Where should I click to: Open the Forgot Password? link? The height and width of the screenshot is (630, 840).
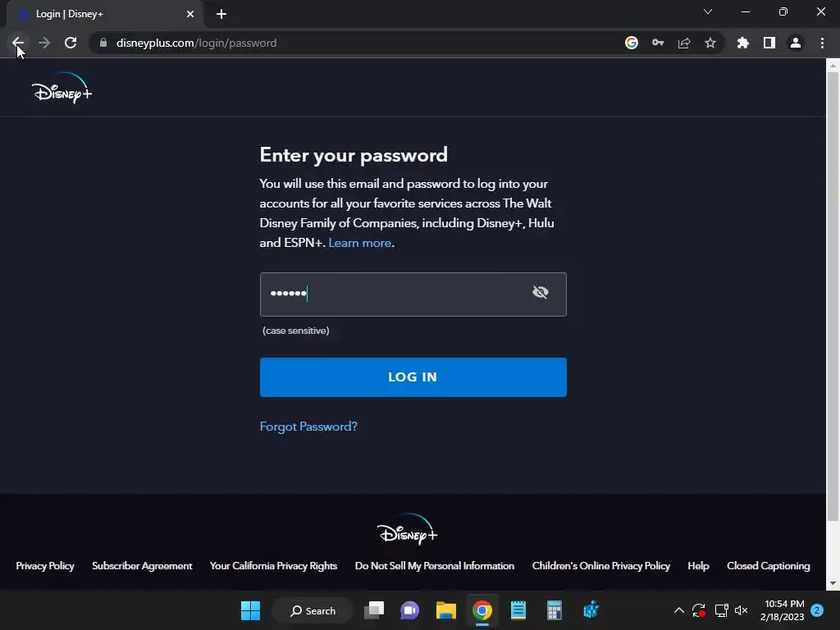point(308,427)
